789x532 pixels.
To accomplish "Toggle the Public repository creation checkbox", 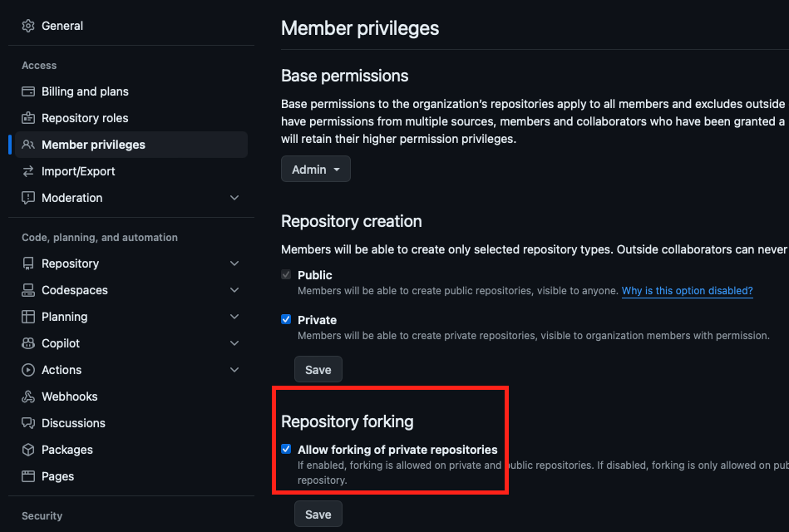I will [x=286, y=274].
